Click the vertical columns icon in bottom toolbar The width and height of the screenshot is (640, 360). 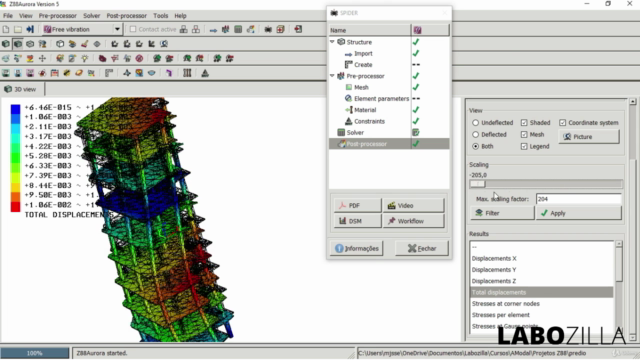tap(187, 73)
